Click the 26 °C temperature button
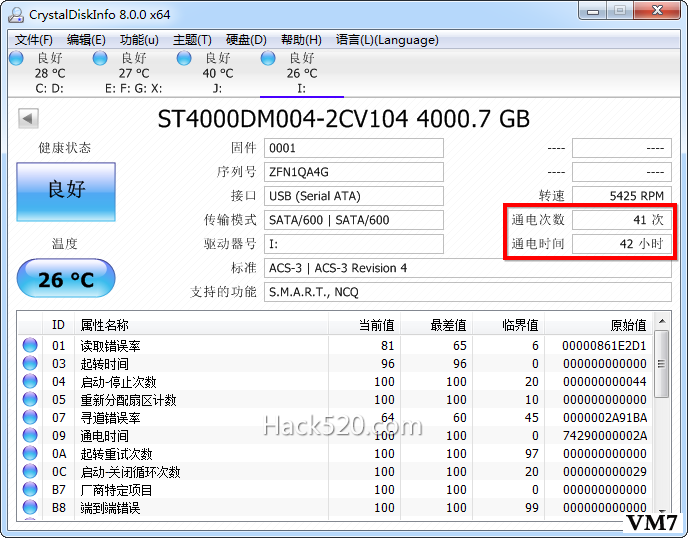 pos(66,279)
